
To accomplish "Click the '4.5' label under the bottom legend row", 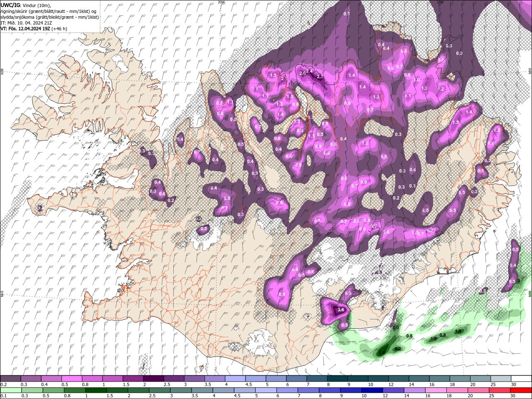I will tap(237, 396).
